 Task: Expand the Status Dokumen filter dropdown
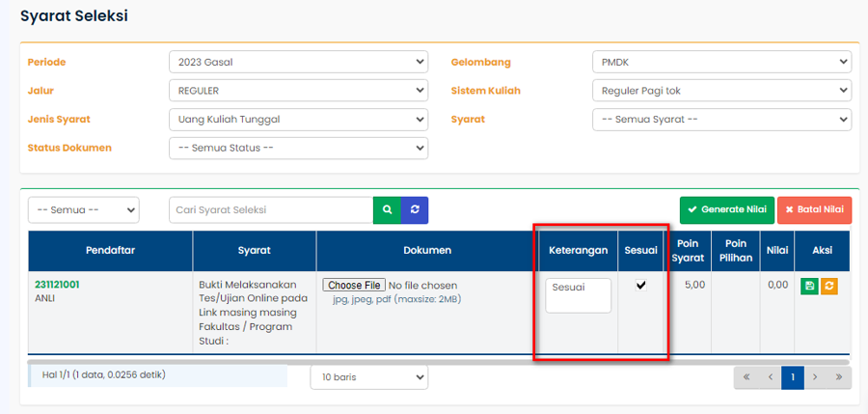coord(297,148)
